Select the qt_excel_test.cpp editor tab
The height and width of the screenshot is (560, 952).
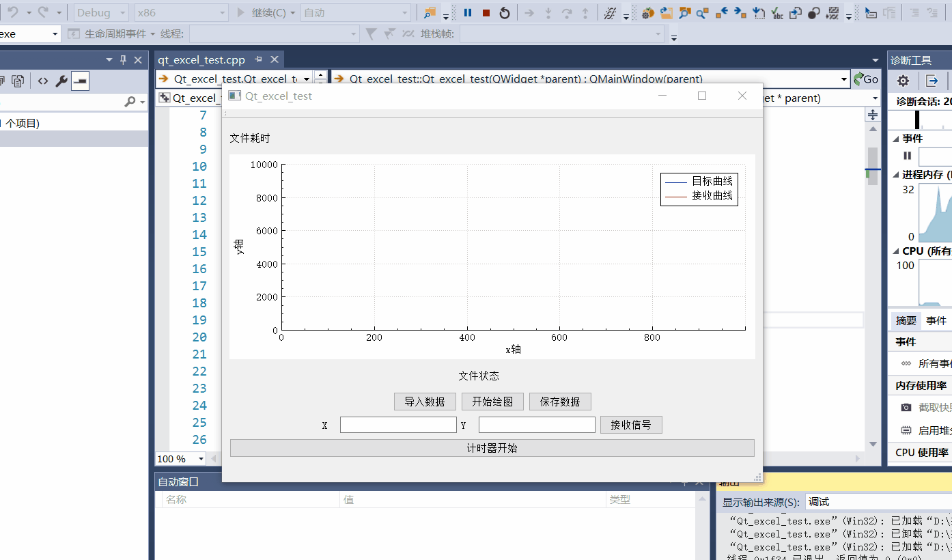coord(201,59)
